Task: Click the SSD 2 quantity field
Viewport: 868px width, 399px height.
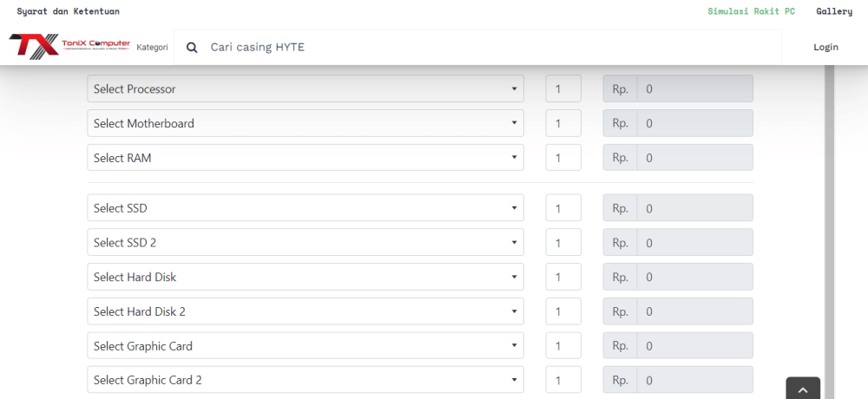Action: 563,243
